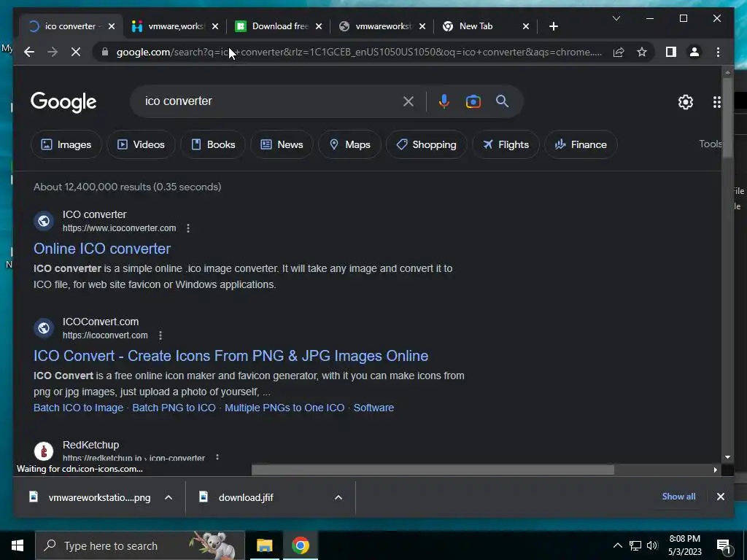
Task: Open Google quick settings gear
Action: [x=686, y=102]
